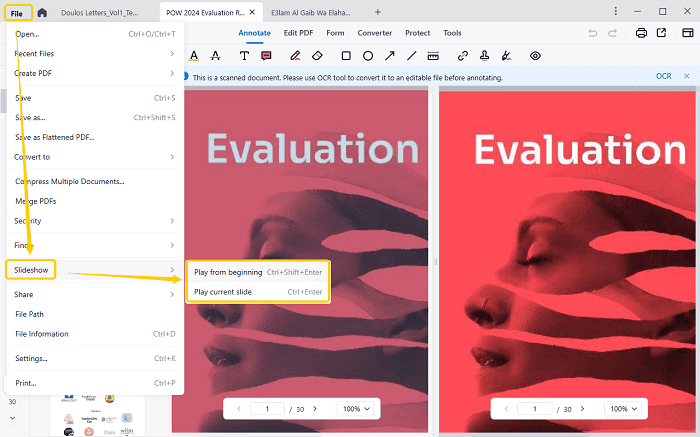Choose the arrow drawing tool

[389, 56]
